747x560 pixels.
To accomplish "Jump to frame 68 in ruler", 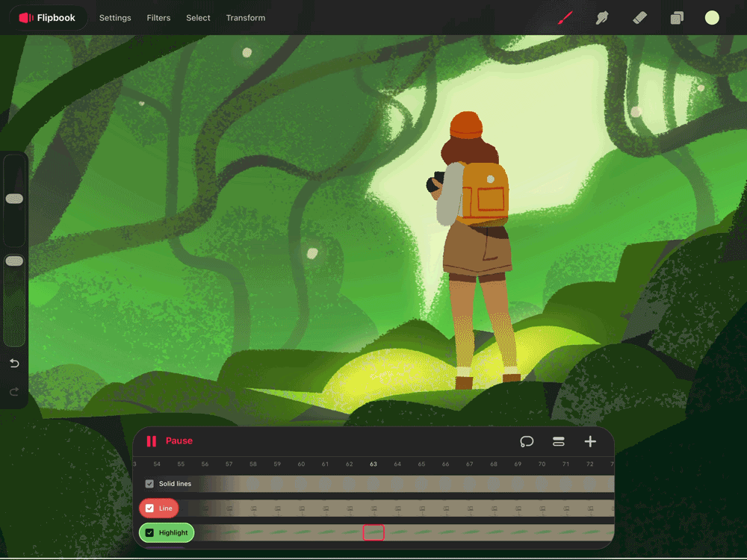I will coord(494,464).
